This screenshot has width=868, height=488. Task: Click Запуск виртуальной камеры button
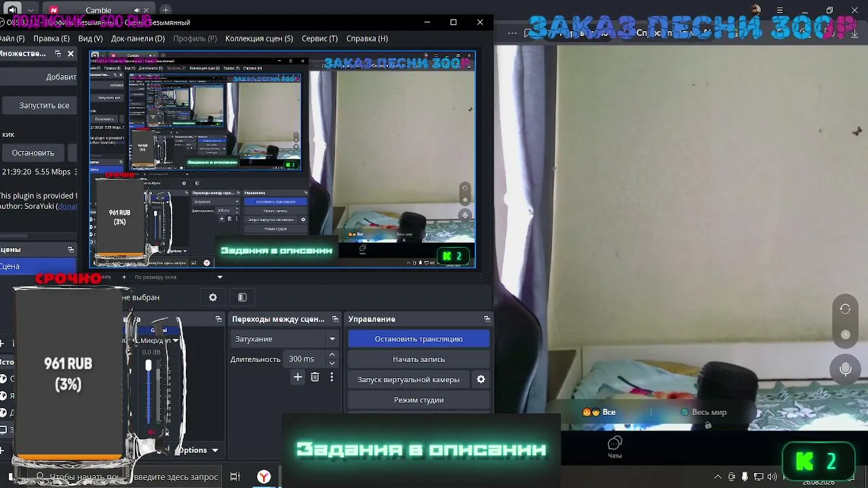[x=408, y=380]
